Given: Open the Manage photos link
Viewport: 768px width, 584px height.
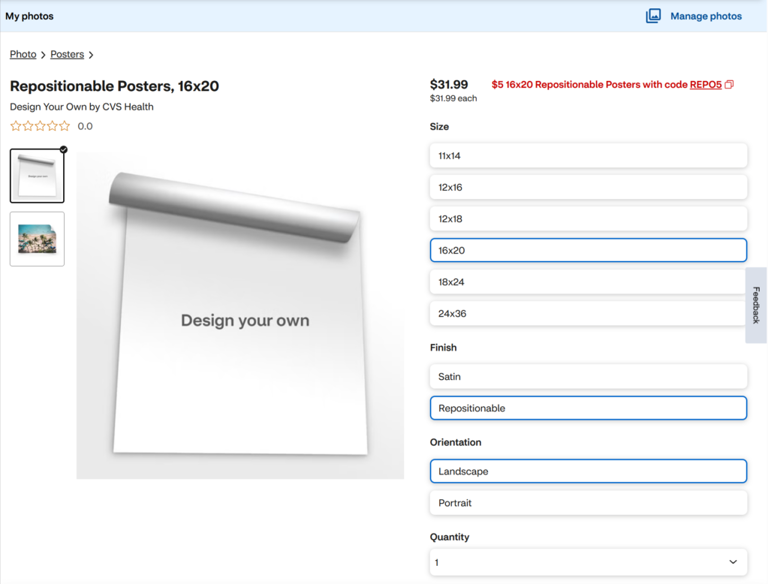Looking at the screenshot, I should [x=706, y=16].
